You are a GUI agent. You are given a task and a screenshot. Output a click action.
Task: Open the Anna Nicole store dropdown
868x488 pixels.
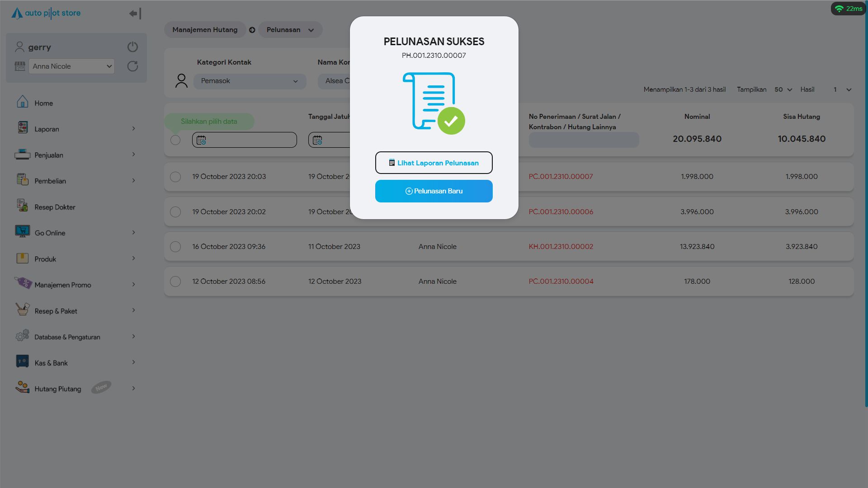click(71, 66)
